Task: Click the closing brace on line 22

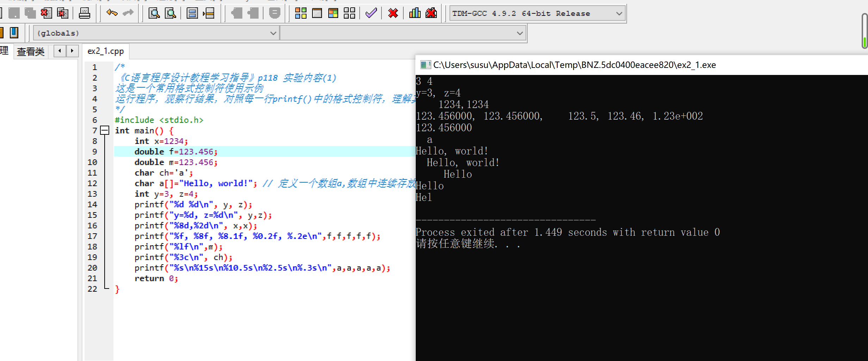Action: tap(117, 289)
